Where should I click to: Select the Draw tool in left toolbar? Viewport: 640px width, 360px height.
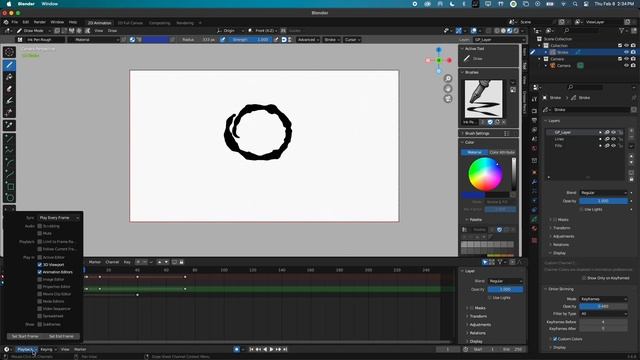click(x=9, y=65)
